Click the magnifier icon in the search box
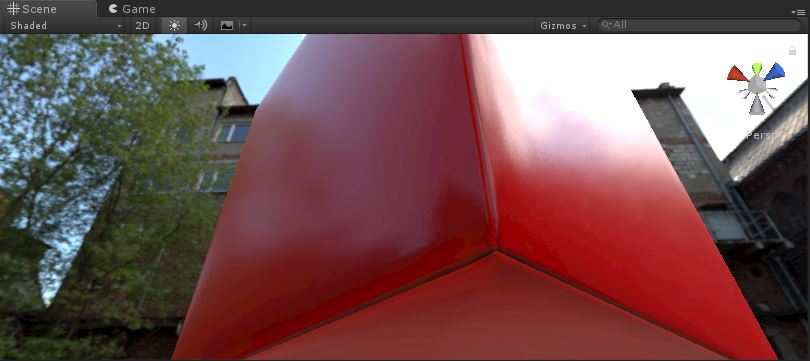Screen dimensions: 810x361 point(606,25)
